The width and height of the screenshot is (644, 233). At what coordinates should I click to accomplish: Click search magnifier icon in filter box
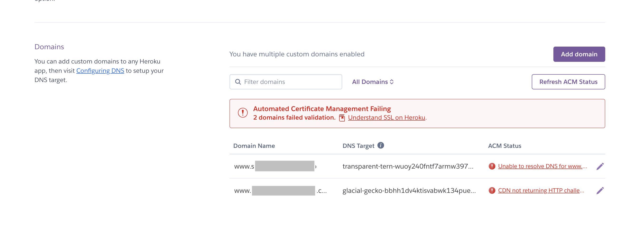238,82
